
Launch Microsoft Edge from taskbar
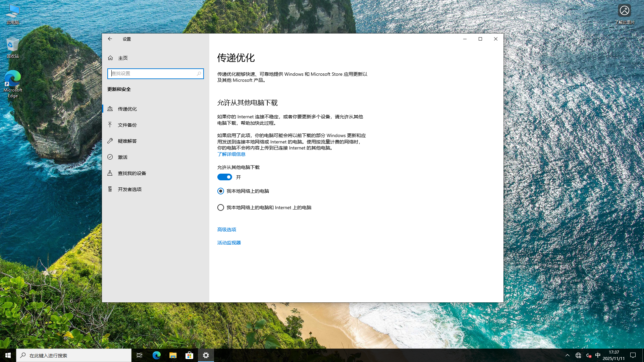(x=156, y=355)
